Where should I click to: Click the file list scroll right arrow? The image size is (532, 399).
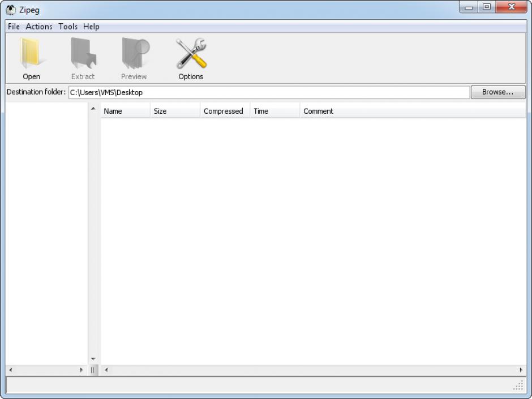click(521, 370)
